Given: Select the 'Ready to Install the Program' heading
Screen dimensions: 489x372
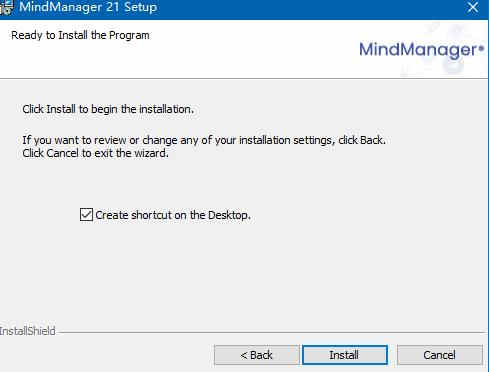Looking at the screenshot, I should point(80,35).
